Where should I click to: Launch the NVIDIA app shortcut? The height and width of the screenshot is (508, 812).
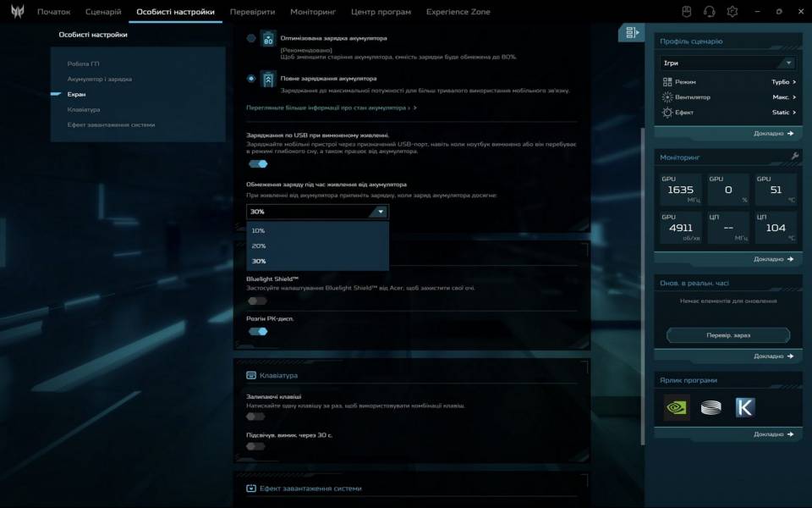coord(677,407)
